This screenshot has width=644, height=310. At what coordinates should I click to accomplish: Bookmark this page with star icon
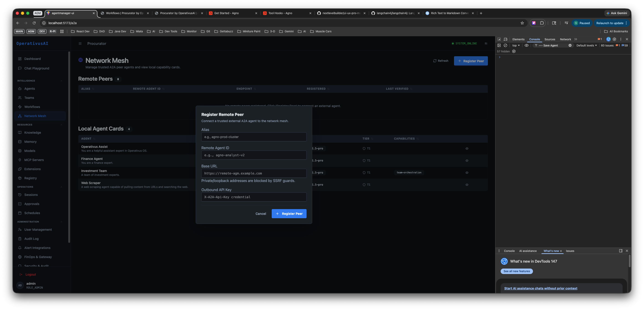click(x=522, y=23)
